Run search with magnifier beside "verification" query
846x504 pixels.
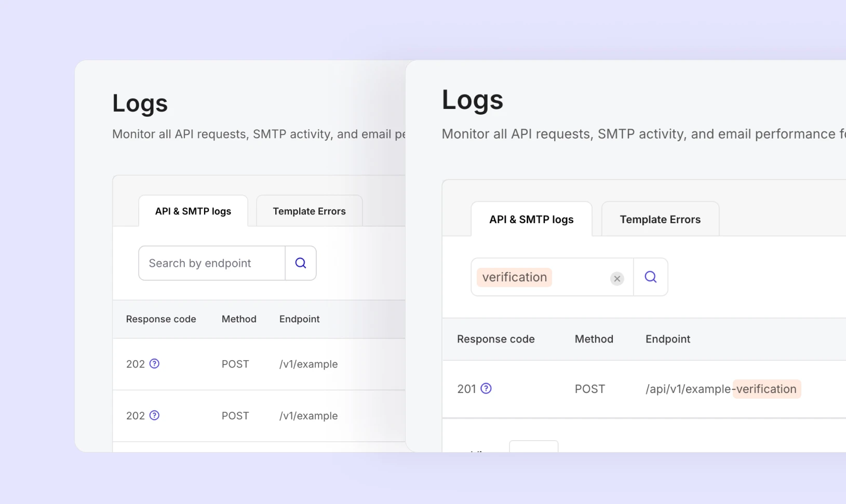point(650,277)
